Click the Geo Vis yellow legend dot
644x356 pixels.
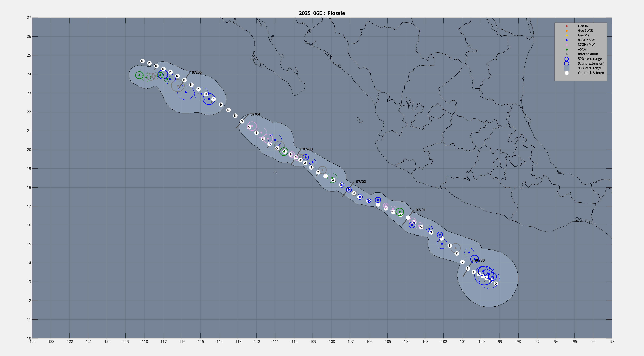click(x=566, y=35)
